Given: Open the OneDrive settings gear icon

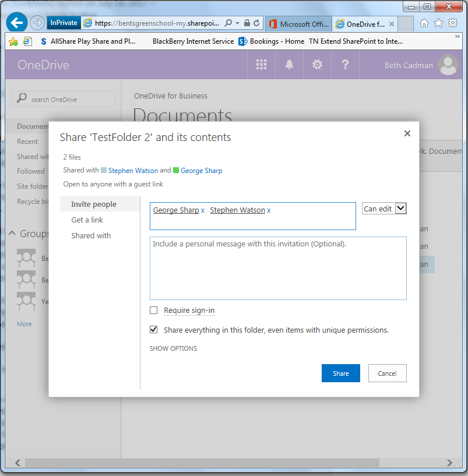Looking at the screenshot, I should [317, 65].
